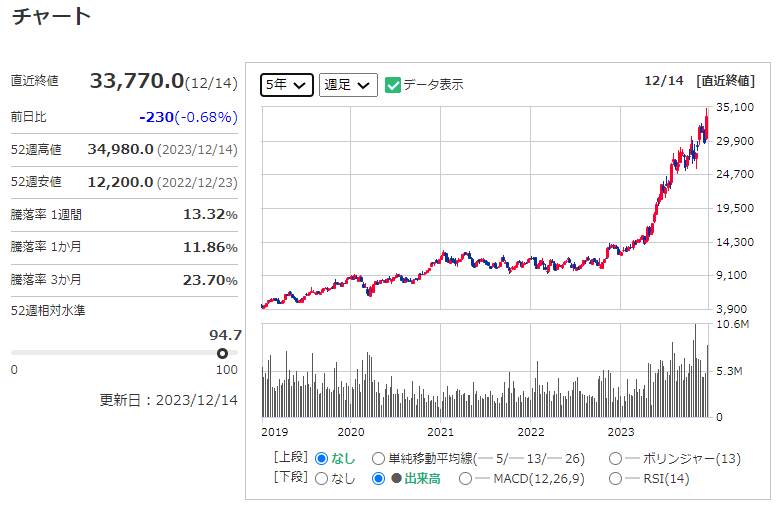This screenshot has width=779, height=507.
Task: Click the 直近終値 value 33,770.0
Action: [137, 81]
